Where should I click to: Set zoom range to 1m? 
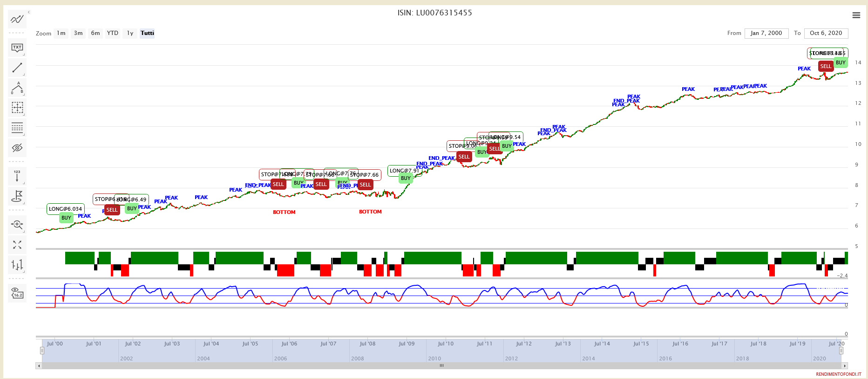pyautogui.click(x=61, y=33)
